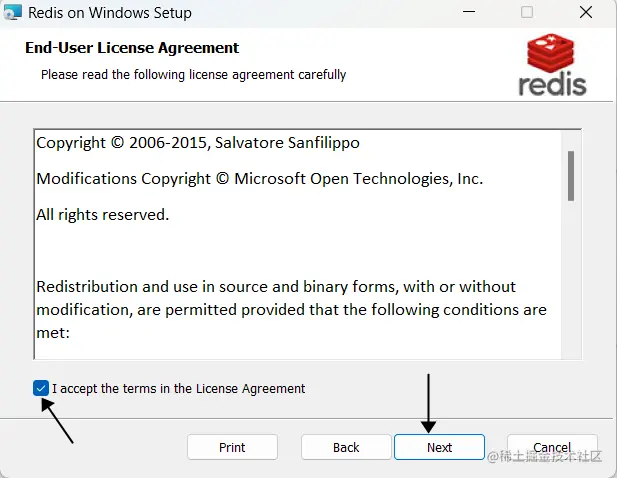Viewport: 617px width, 478px height.
Task: Uncheck the accept license terms checkbox
Action: (41, 388)
